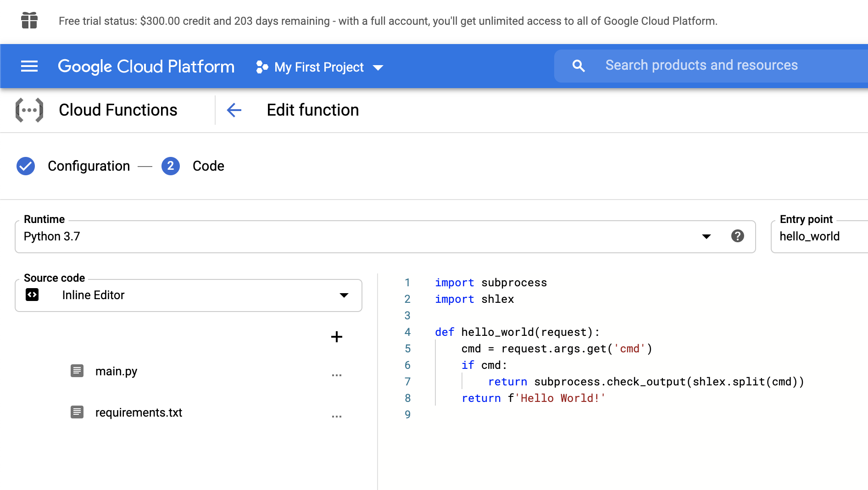
Task: Click the project hexagon dots icon
Action: (x=262, y=67)
